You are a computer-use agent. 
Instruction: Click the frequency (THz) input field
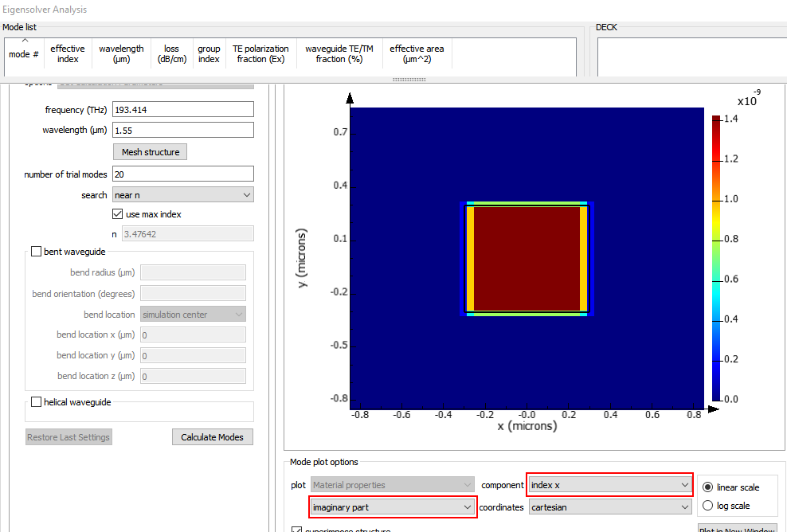point(183,109)
